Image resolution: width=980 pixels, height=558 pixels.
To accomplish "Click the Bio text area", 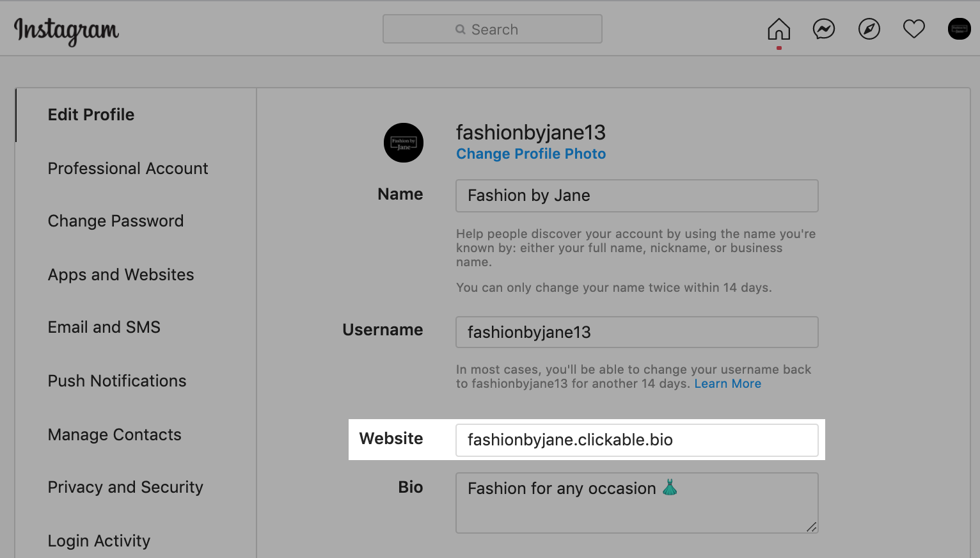I will point(636,503).
